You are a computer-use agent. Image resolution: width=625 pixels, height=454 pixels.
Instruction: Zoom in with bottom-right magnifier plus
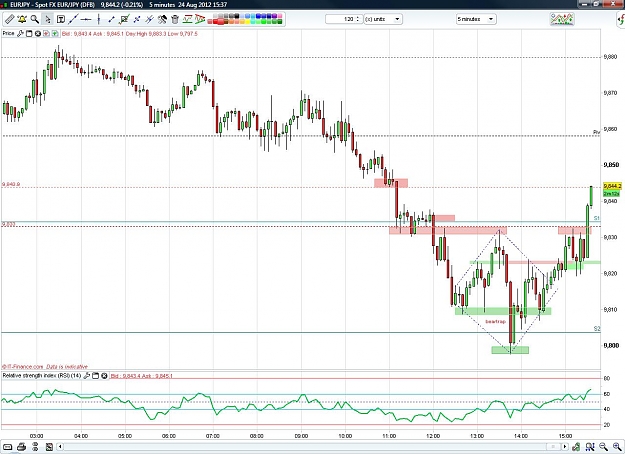click(x=617, y=447)
